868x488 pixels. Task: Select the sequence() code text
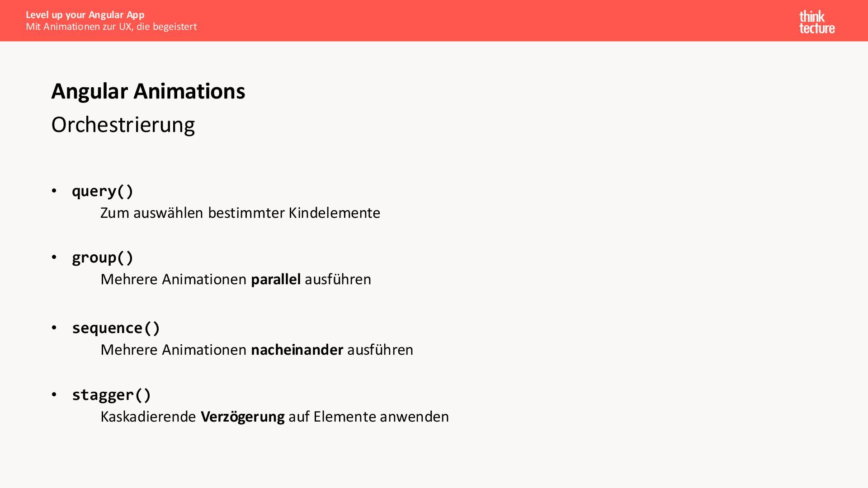tap(116, 328)
